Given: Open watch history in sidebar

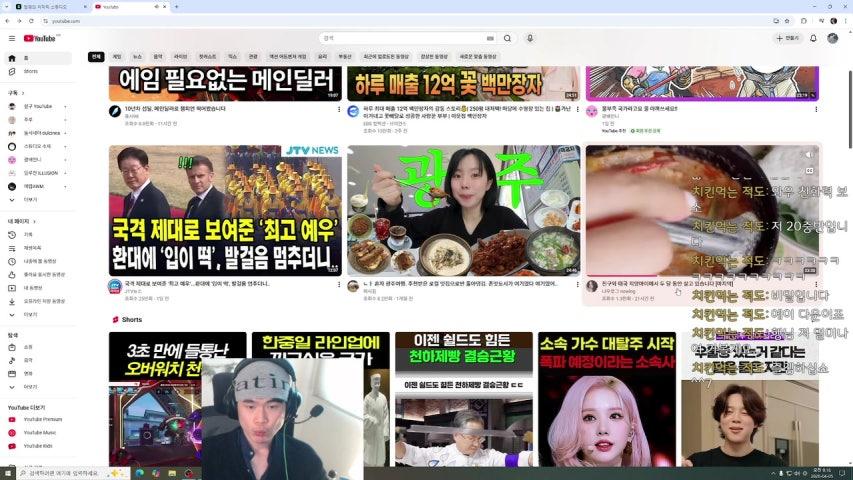Looking at the screenshot, I should click(38, 235).
